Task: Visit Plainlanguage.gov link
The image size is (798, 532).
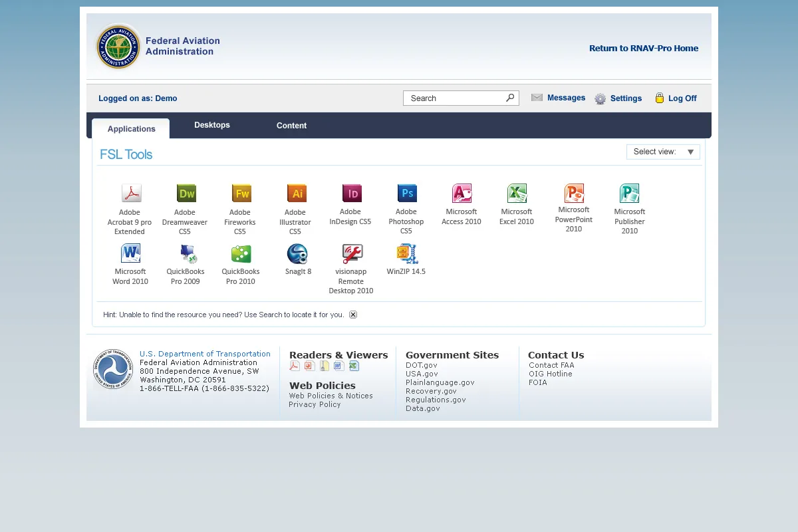Action: (440, 382)
